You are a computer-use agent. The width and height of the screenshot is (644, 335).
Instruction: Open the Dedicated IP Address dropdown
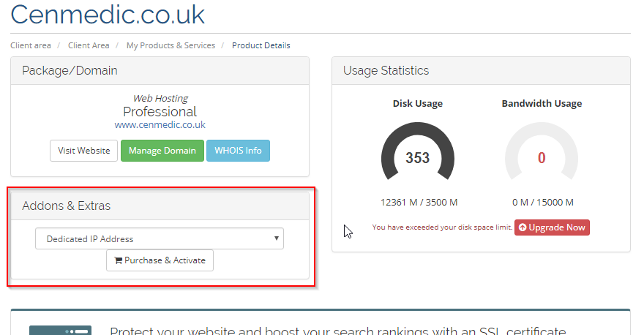pyautogui.click(x=160, y=239)
